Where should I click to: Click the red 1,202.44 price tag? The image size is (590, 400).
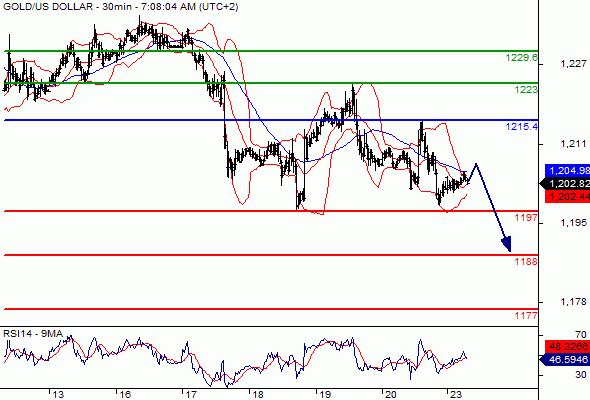pyautogui.click(x=567, y=196)
